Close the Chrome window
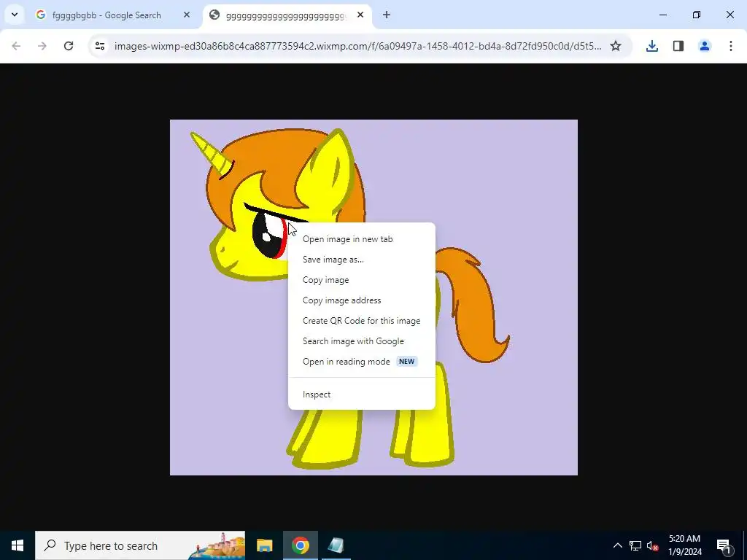This screenshot has height=560, width=747. pyautogui.click(x=729, y=15)
